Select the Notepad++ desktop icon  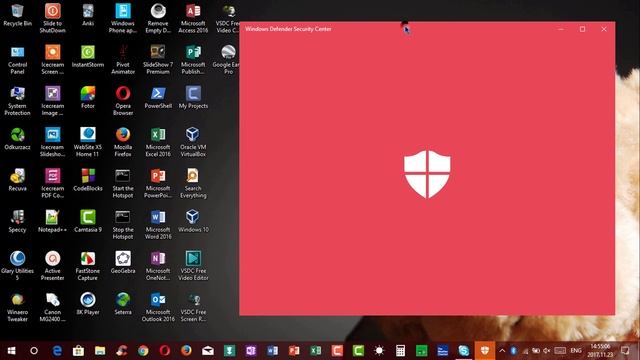coord(53,221)
